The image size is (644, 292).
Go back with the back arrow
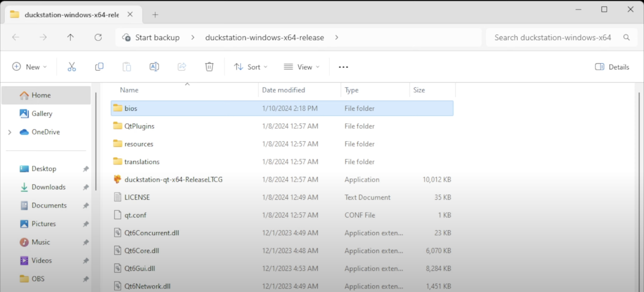(16, 37)
